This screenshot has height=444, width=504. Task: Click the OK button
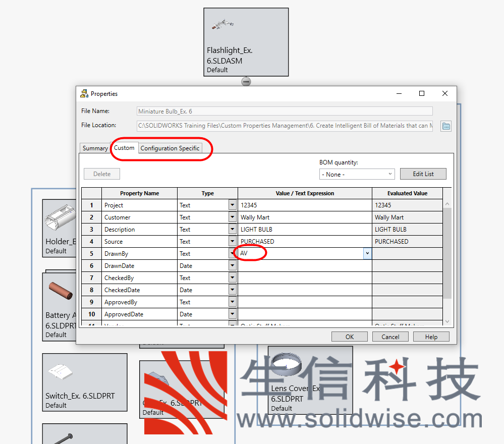point(350,337)
